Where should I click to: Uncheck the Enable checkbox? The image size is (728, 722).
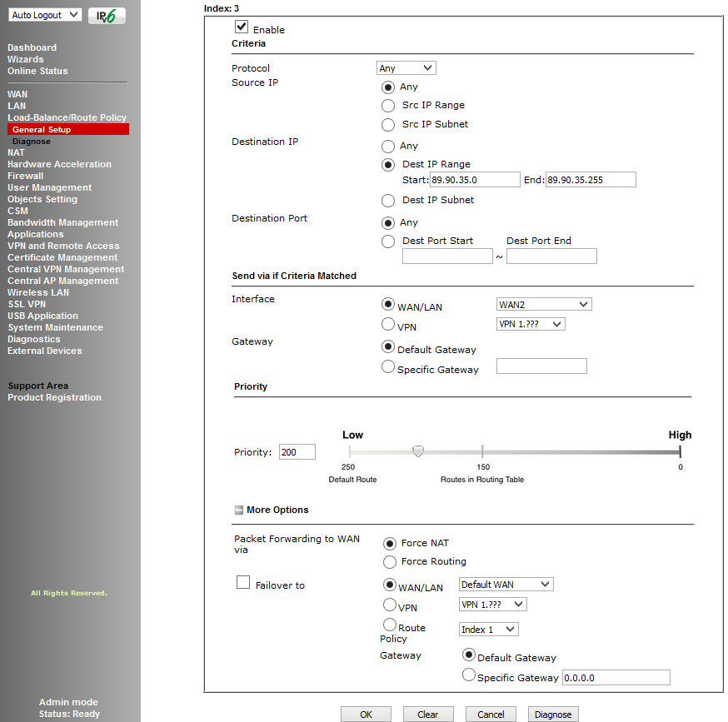point(242,27)
